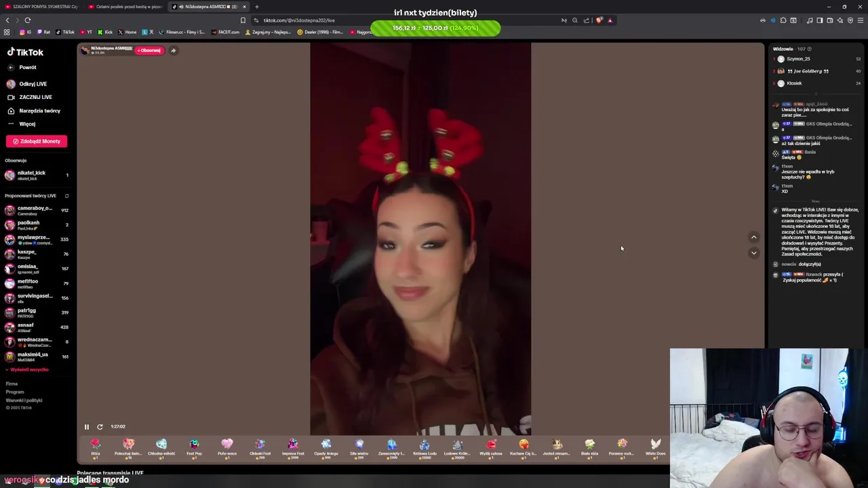Close the Ni3dostepna ASMR tab

pos(244,7)
